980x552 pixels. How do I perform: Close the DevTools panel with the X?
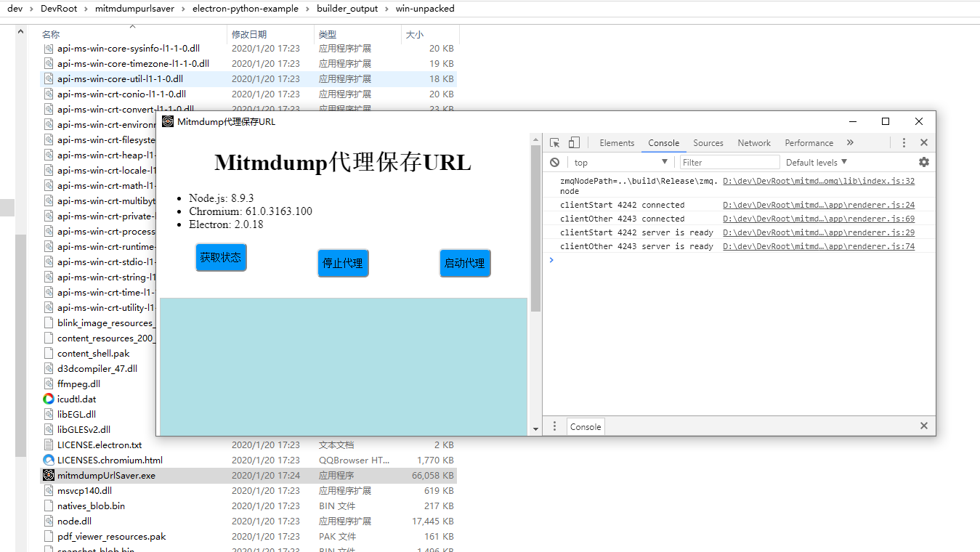point(924,143)
